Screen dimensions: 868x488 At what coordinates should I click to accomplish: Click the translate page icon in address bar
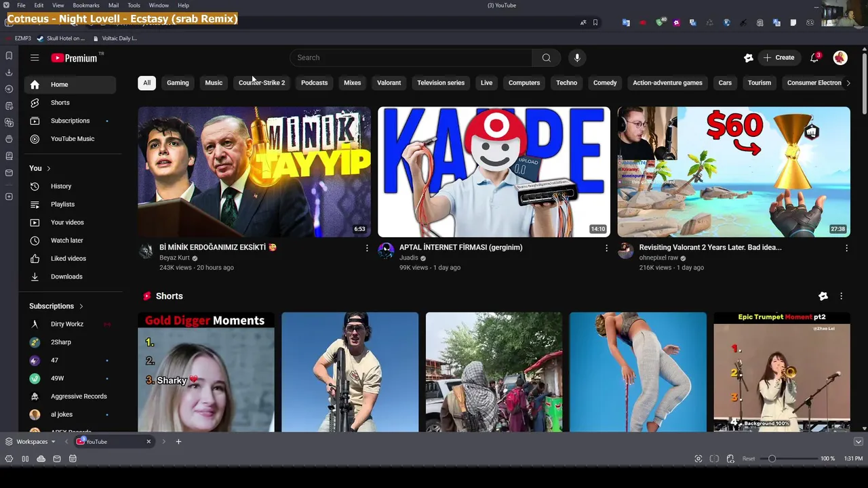click(x=583, y=22)
